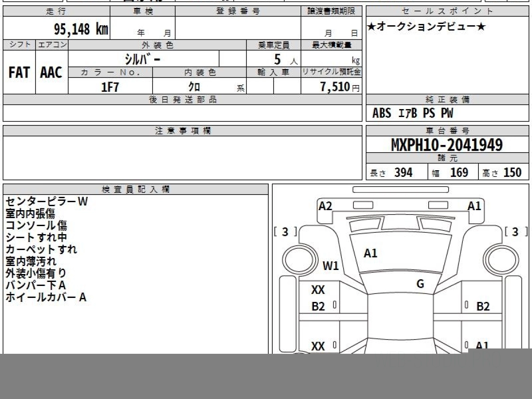Click the upper XX mark above B2

318,290
